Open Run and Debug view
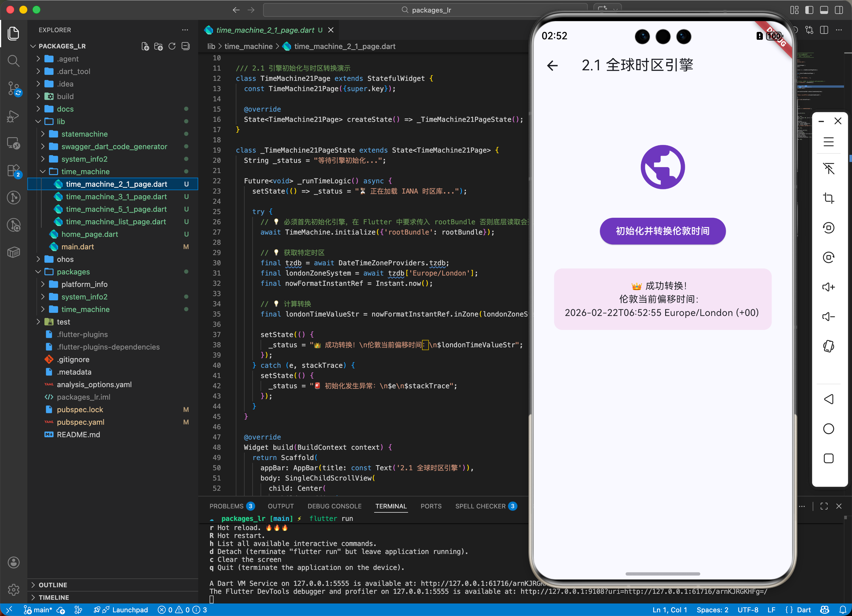Image resolution: width=852 pixels, height=616 pixels. click(13, 116)
